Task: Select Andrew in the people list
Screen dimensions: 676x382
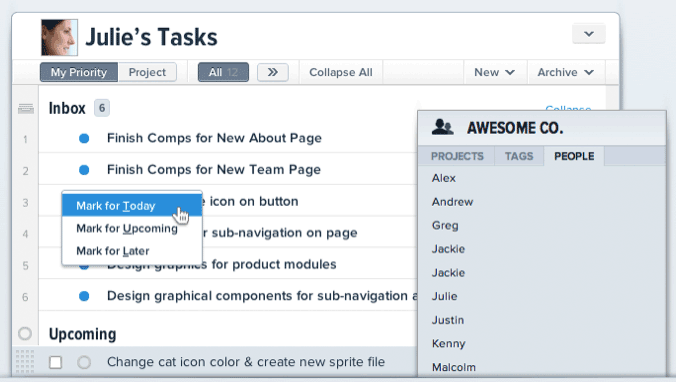Action: point(452,202)
